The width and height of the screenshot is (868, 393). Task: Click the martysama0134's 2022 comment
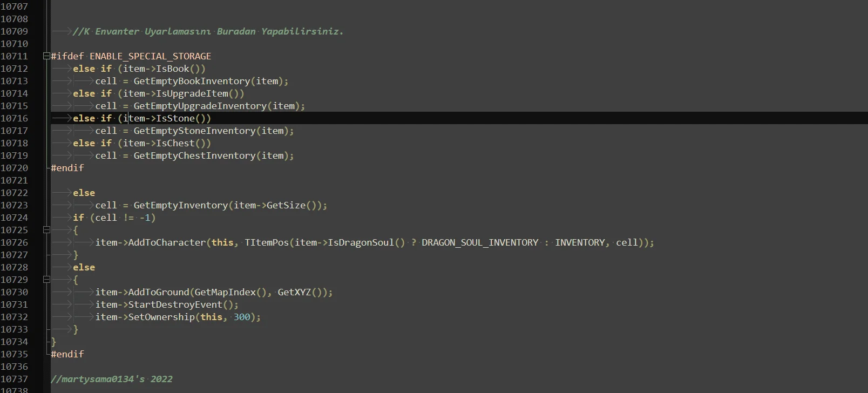[112, 379]
